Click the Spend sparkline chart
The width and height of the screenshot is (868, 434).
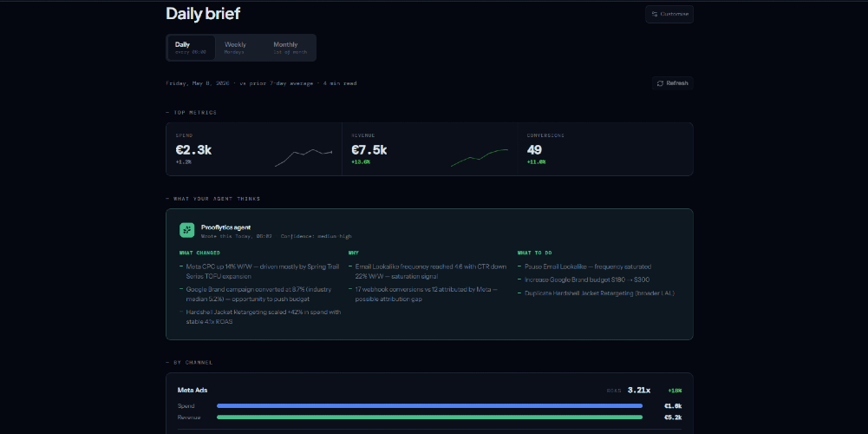point(303,158)
